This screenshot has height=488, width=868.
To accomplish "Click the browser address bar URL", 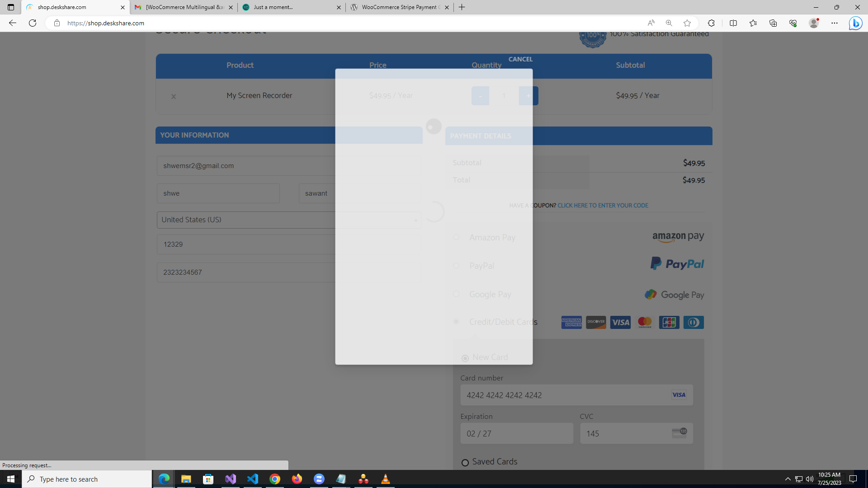I will [x=106, y=23].
